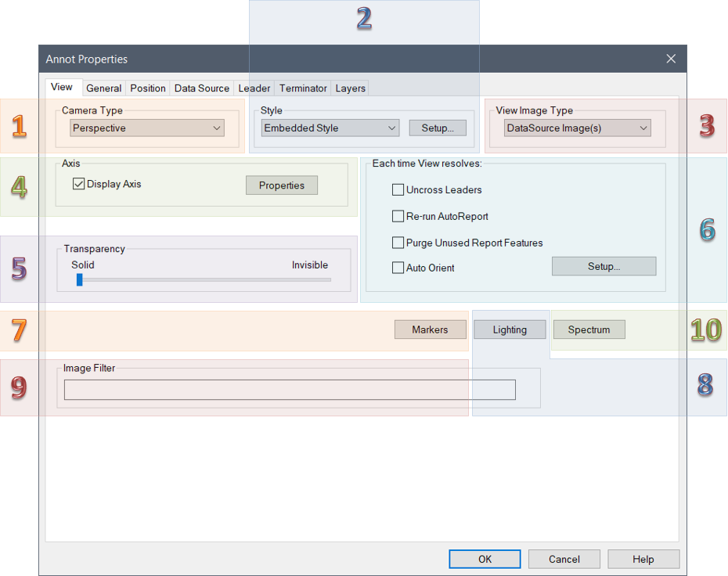This screenshot has width=728, height=576.
Task: Expand the Style dropdown list
Action: tap(330, 128)
